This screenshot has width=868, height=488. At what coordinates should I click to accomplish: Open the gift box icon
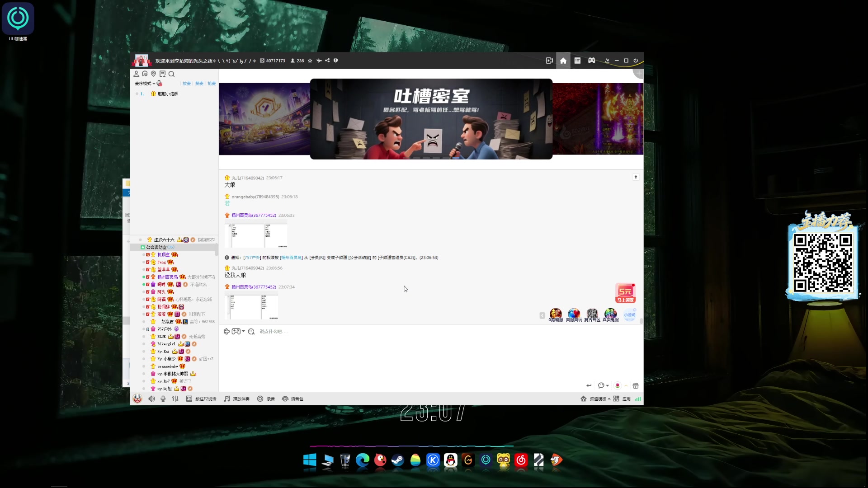click(x=636, y=385)
